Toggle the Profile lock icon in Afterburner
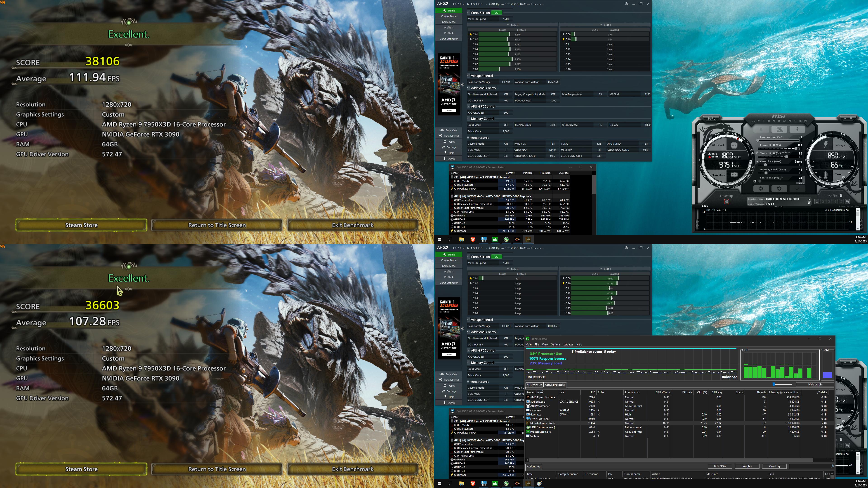Screen dimensions: 868x488 (x=841, y=196)
